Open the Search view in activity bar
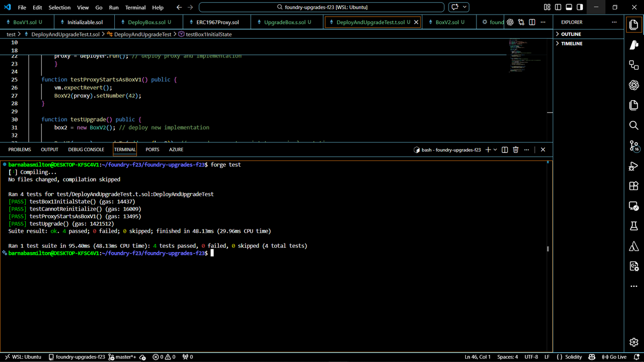 633,125
